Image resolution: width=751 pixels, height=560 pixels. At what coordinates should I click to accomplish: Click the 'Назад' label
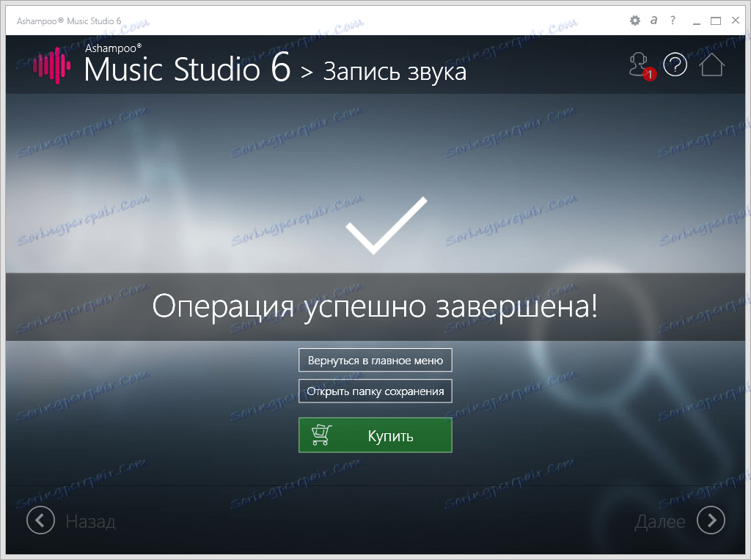pos(90,521)
